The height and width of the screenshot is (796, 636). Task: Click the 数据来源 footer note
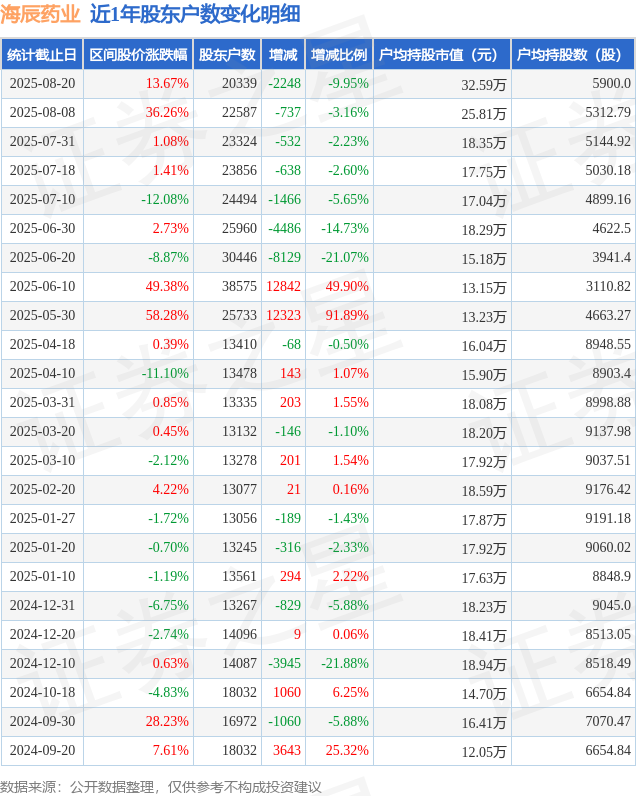coord(160,786)
